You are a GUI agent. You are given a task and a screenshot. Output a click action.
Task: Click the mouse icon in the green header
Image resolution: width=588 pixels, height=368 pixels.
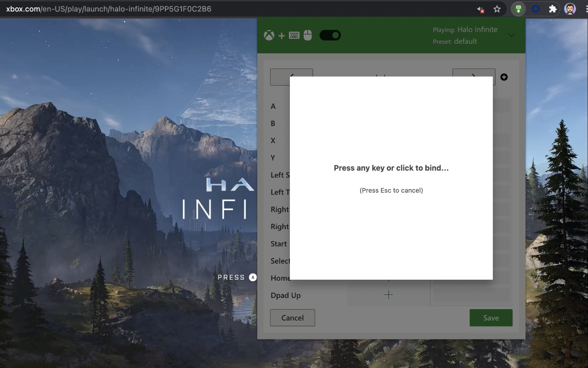tap(308, 35)
